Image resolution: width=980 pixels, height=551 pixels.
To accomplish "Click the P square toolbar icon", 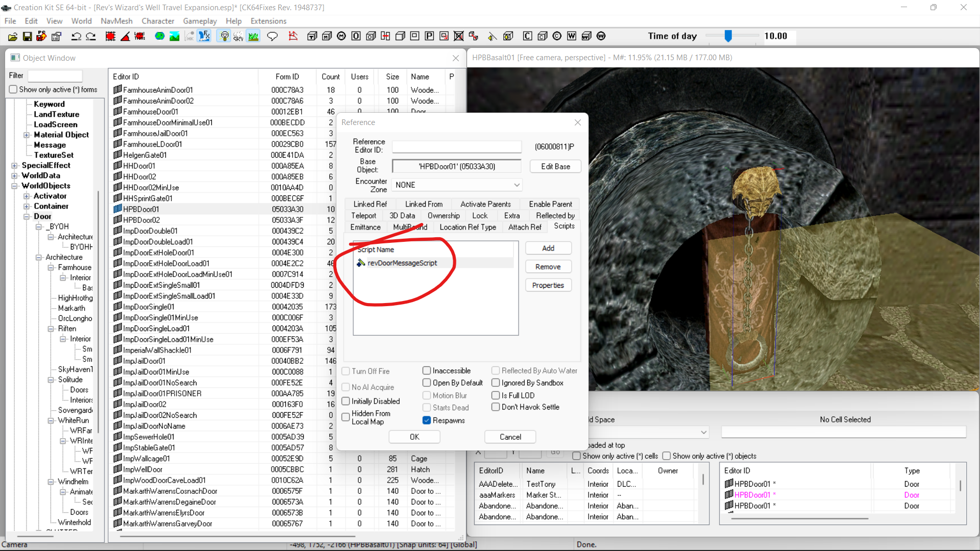I will [429, 36].
